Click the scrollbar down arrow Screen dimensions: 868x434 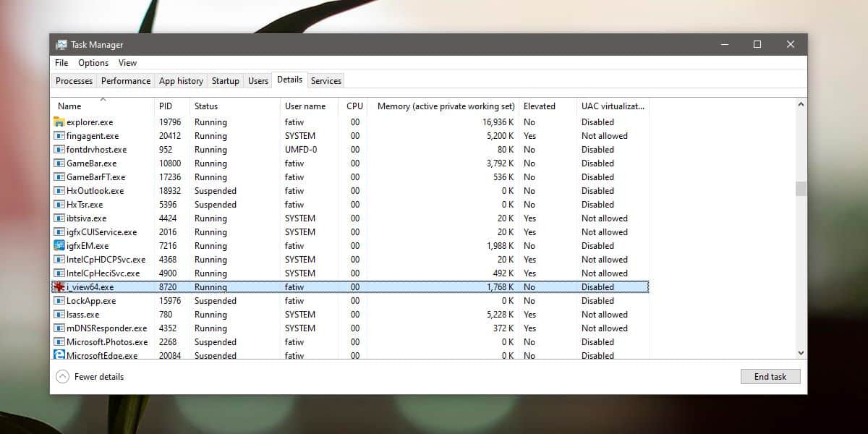[x=800, y=352]
